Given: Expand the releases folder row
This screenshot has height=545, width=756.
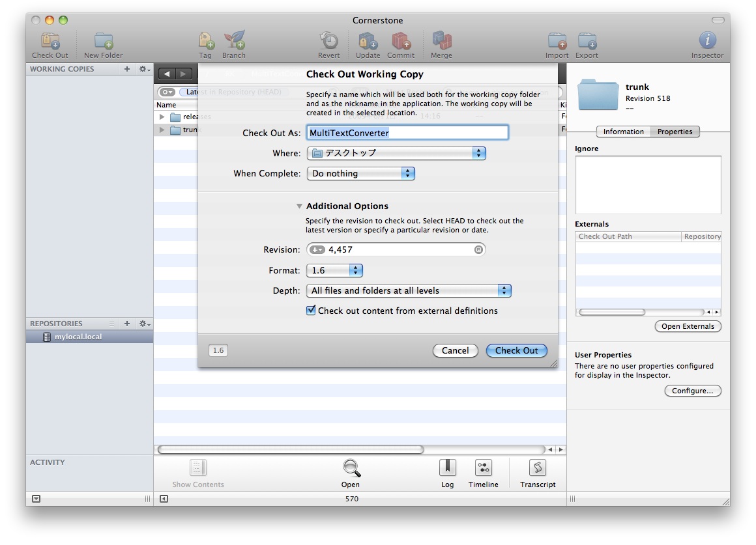Looking at the screenshot, I should pyautogui.click(x=162, y=117).
